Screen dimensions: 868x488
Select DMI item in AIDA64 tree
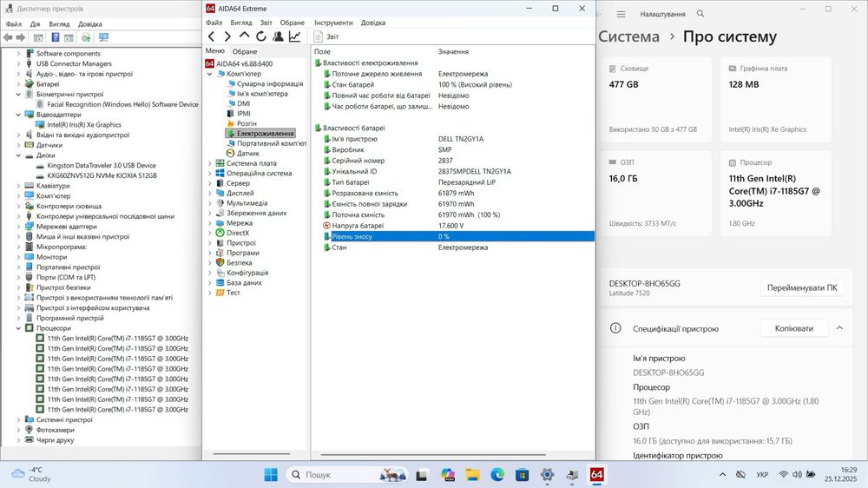point(243,103)
